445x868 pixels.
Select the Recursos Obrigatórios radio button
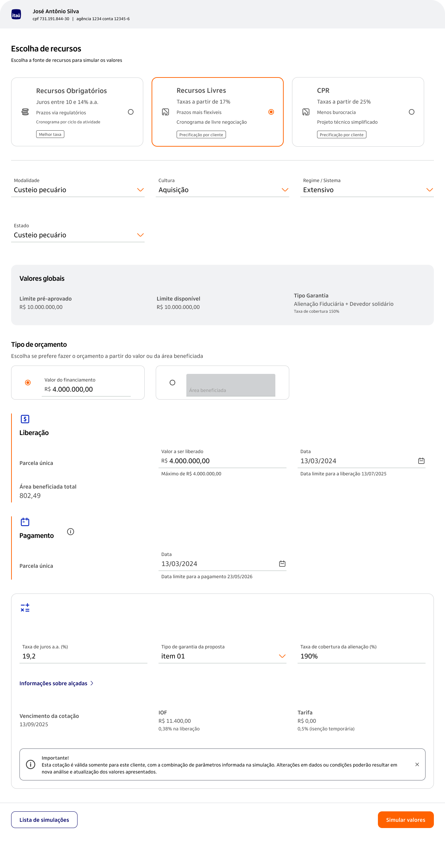(x=131, y=112)
